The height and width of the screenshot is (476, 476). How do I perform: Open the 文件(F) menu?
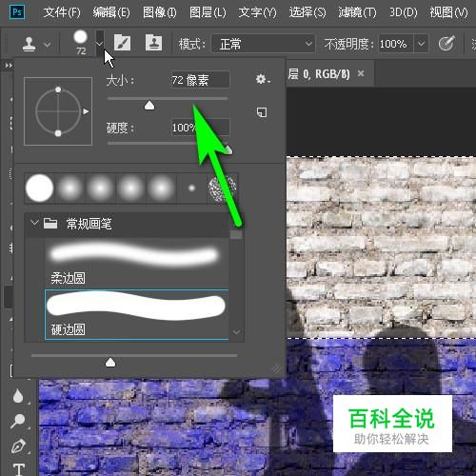[x=62, y=12]
